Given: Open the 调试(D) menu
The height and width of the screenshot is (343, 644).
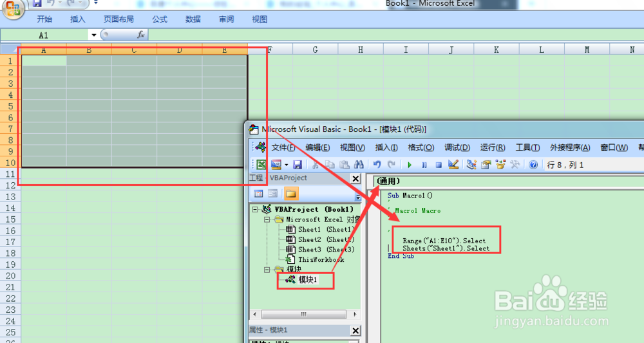Looking at the screenshot, I should coord(457,148).
